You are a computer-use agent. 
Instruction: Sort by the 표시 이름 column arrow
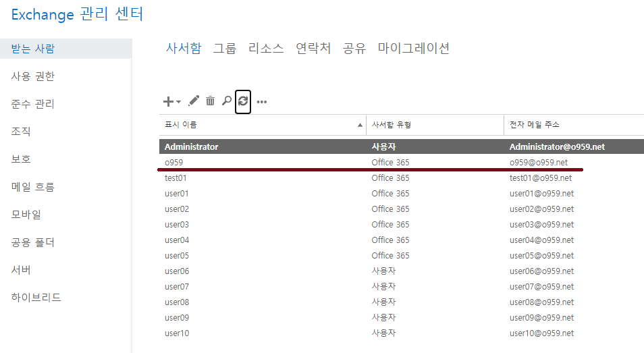[x=360, y=125]
